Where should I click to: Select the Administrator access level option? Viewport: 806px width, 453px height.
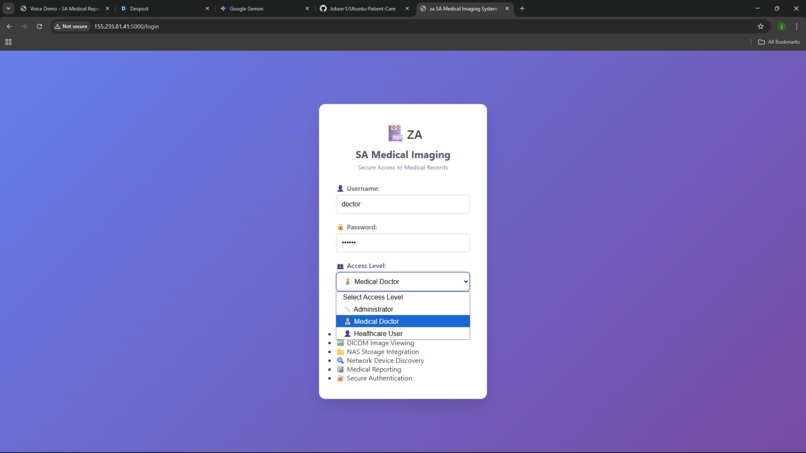click(402, 309)
